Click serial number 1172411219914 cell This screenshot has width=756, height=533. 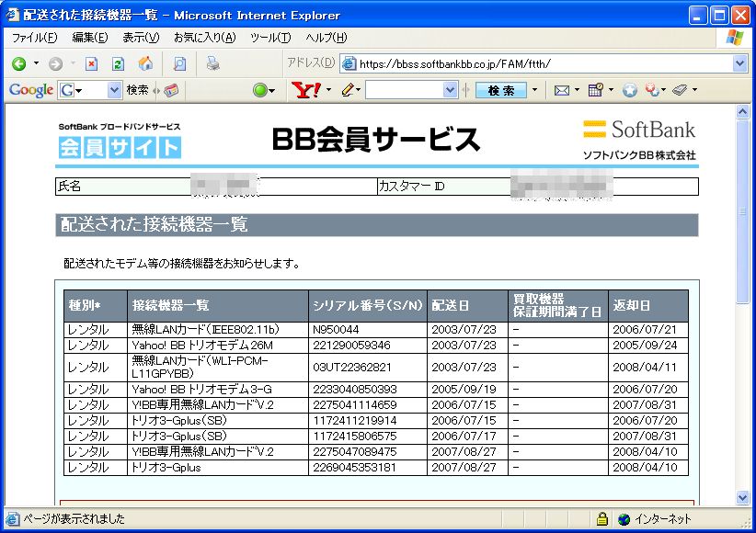[367, 420]
